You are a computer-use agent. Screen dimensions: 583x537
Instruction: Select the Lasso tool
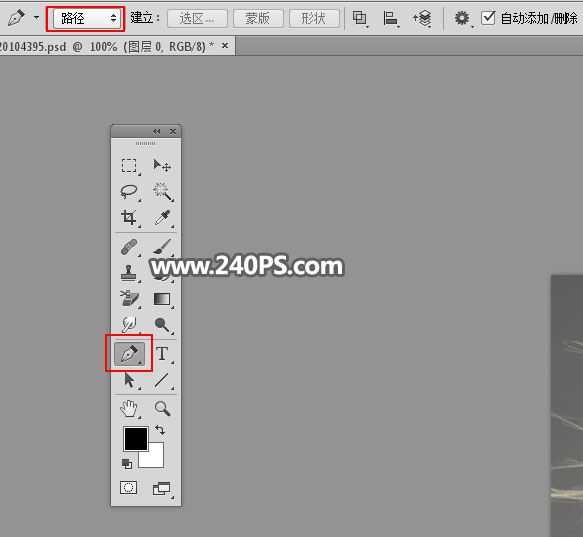tap(129, 192)
